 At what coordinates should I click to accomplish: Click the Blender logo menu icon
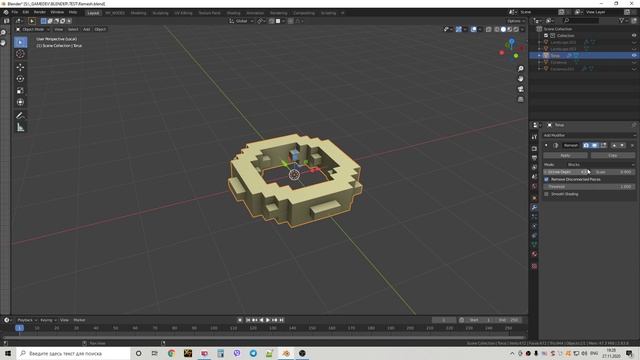(6, 12)
